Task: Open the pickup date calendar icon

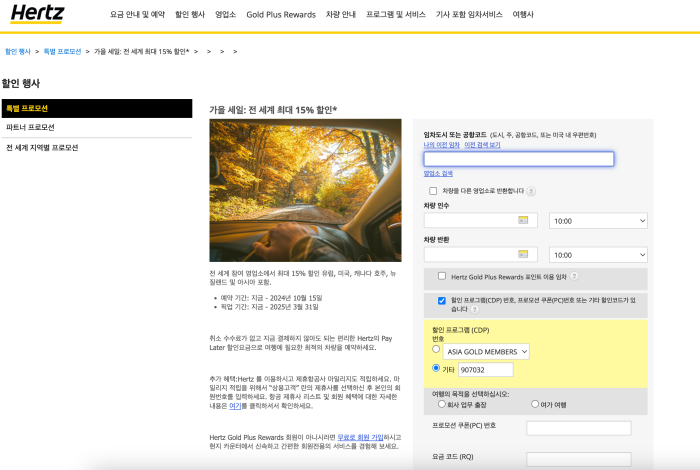Action: coord(523,220)
